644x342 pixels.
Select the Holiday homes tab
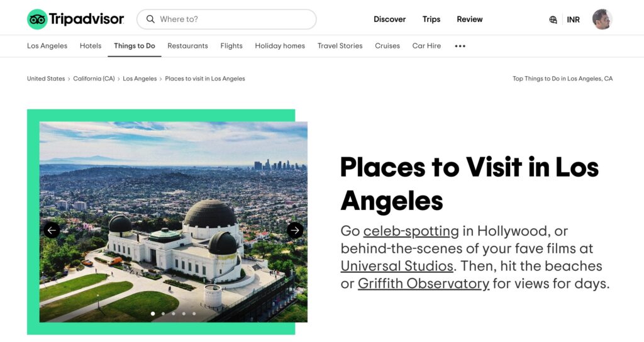(x=280, y=46)
